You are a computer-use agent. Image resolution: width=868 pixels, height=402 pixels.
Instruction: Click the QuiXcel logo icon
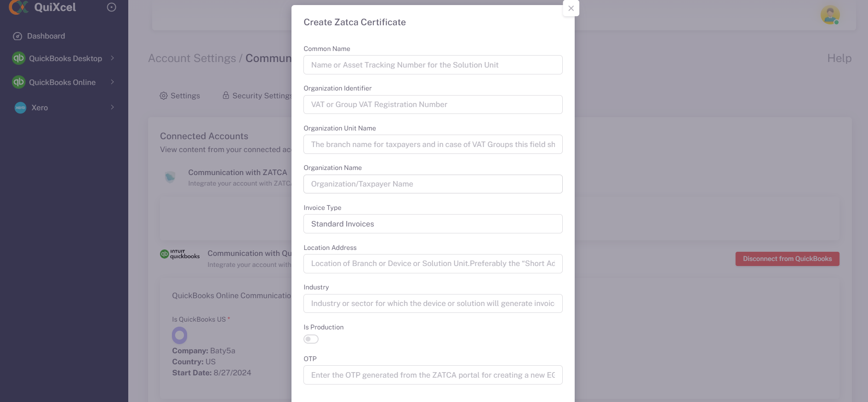18,7
